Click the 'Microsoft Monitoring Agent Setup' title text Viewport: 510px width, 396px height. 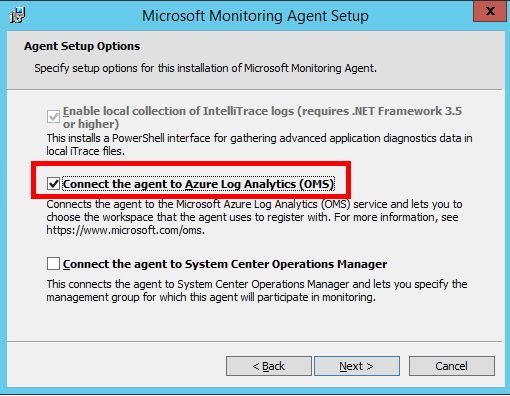(255, 16)
